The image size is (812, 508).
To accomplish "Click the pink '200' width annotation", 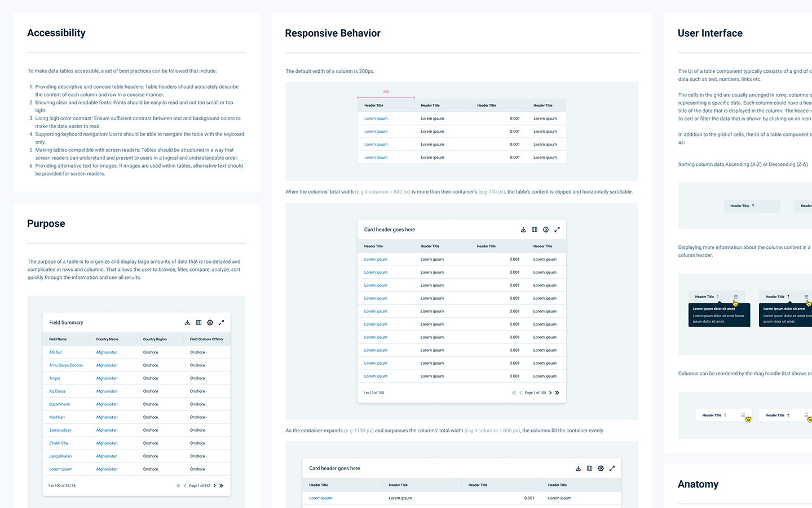I will 386,92.
